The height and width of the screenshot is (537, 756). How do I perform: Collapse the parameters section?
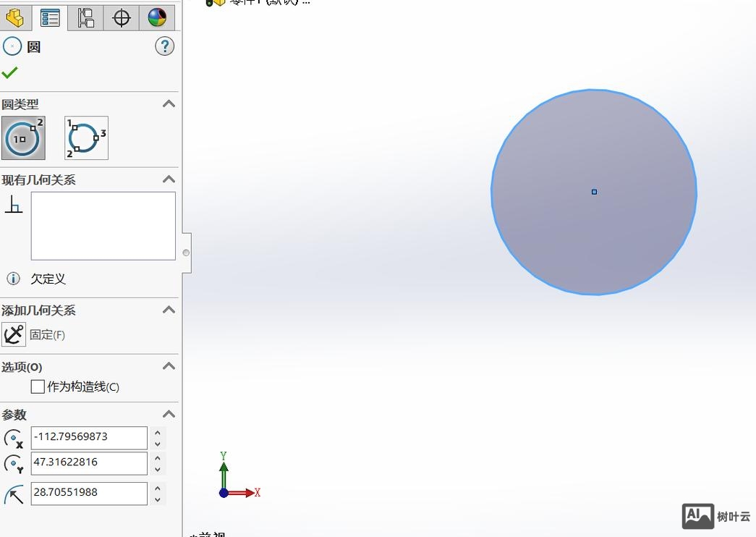click(169, 414)
